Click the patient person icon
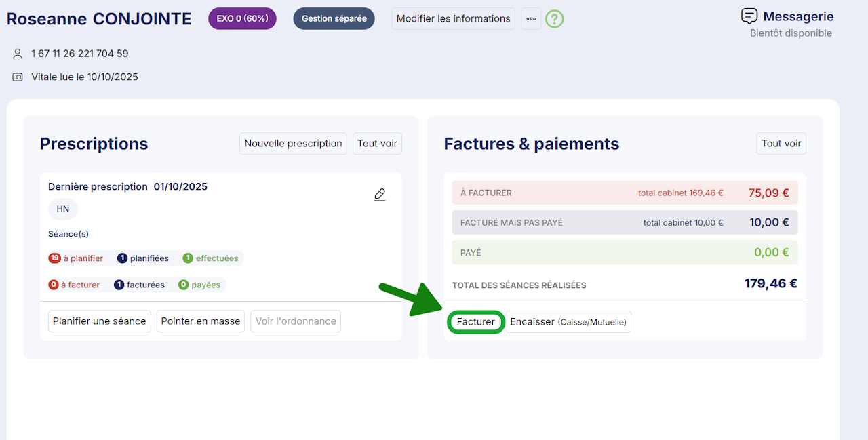Screen dimensions: 868x440 click(x=18, y=54)
